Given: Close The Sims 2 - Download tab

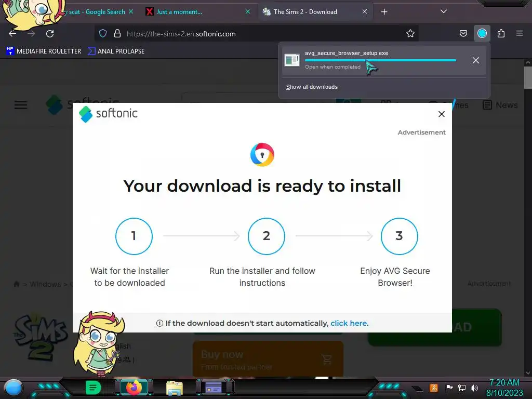Looking at the screenshot, I should (364, 11).
